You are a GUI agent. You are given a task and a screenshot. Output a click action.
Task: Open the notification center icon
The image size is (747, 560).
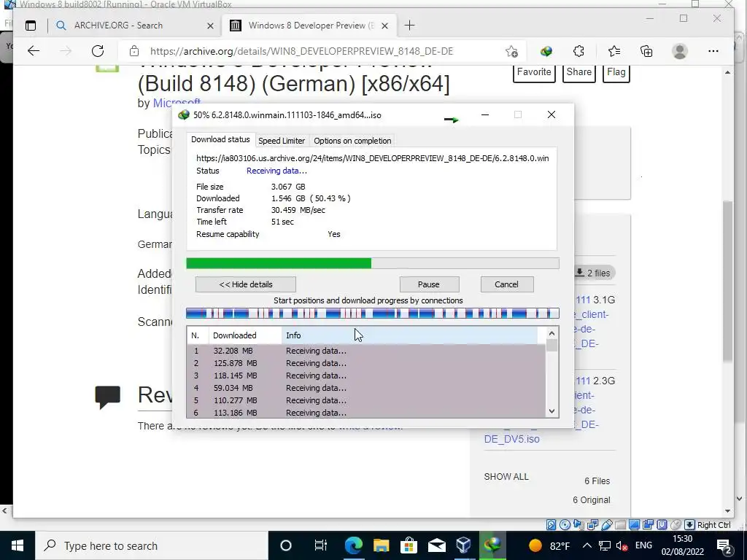tap(724, 545)
